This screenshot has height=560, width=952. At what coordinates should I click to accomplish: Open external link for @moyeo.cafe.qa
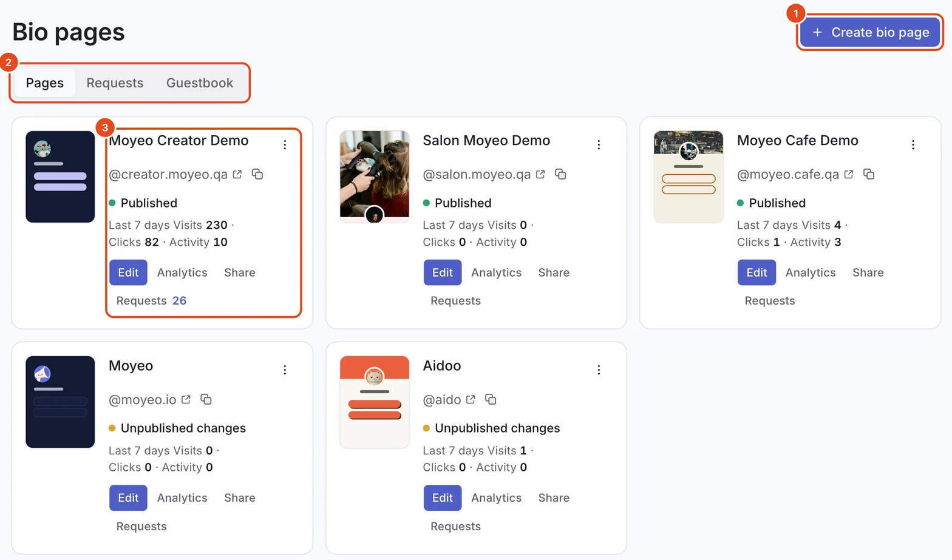[x=849, y=174]
